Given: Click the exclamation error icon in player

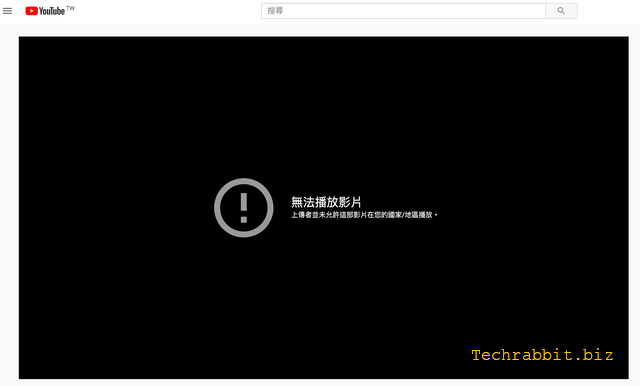Looking at the screenshot, I should click(244, 208).
